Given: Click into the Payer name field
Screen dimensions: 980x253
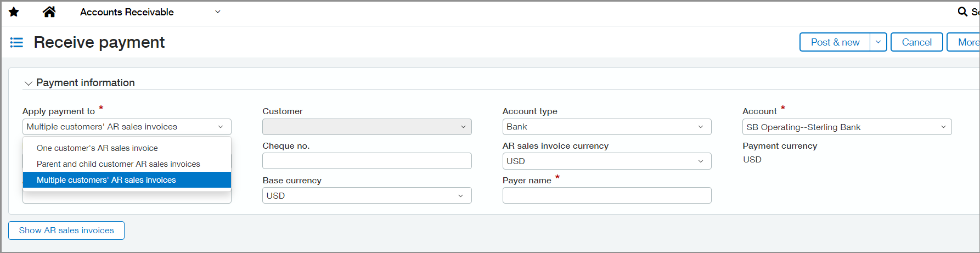Looking at the screenshot, I should click(606, 195).
